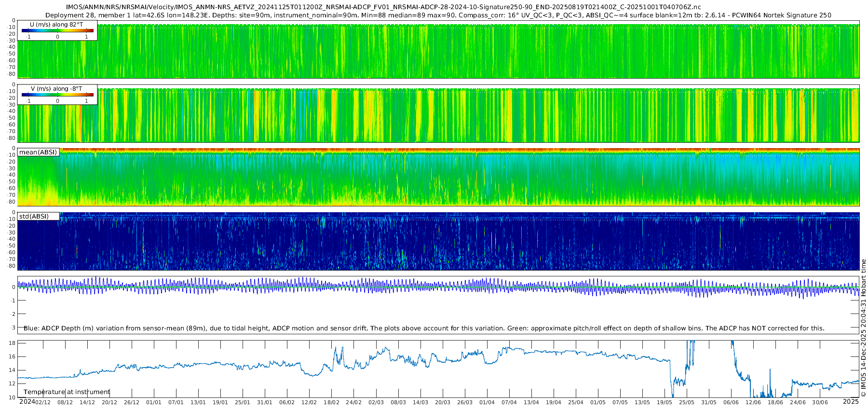Image resolution: width=868 pixels, height=410 pixels.
Task: Select the 06/06 date tick label
Action: coord(731,402)
